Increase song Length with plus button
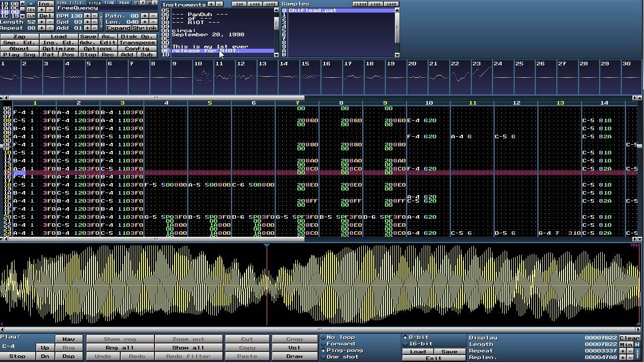The height and width of the screenshot is (362, 644). [x=42, y=22]
